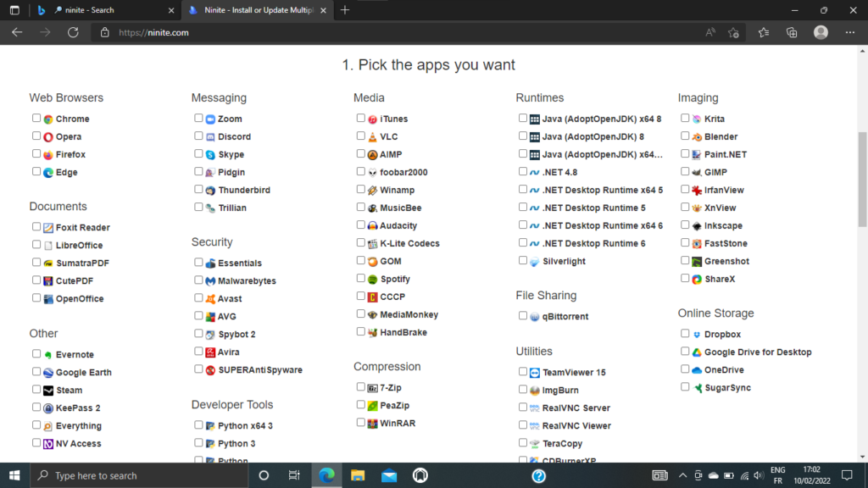Click the Firefox app icon
The width and height of the screenshot is (868, 488).
[48, 154]
